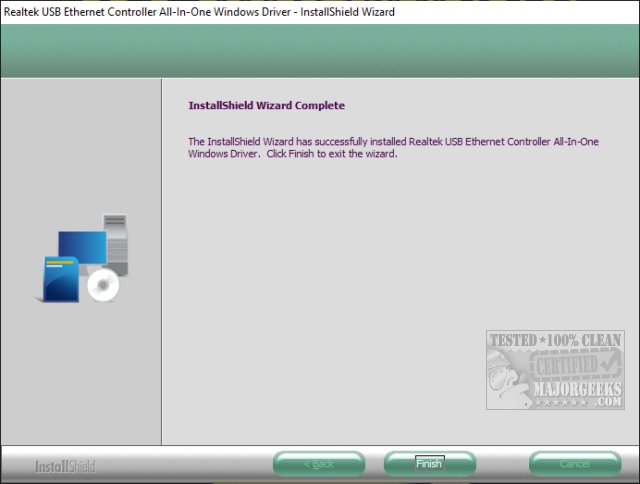
Task: Click the Finish button to exit wizard
Action: pyautogui.click(x=430, y=464)
